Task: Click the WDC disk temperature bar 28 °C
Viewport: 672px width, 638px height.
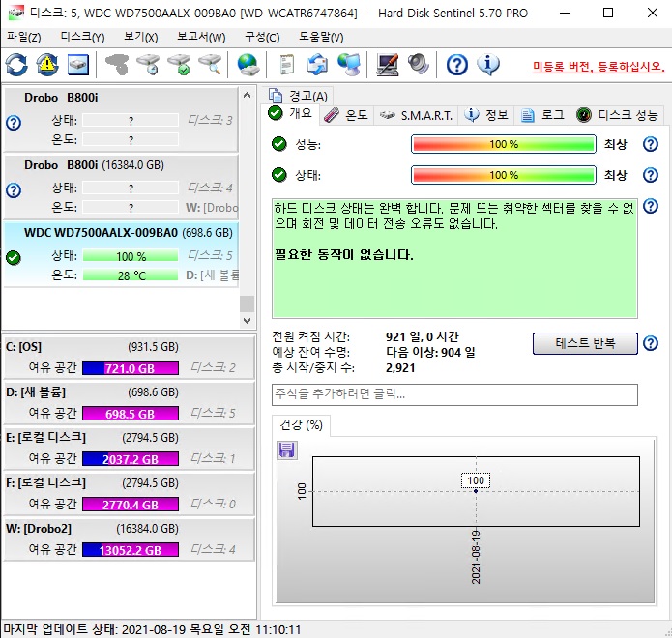Action: coord(131,275)
